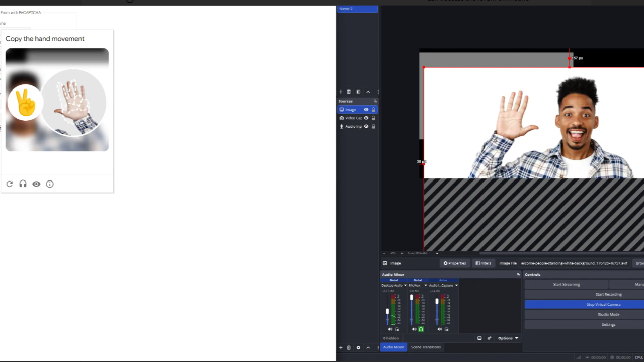644x362 pixels.
Task: Open source properties icon above Sources list
Action: click(358, 92)
